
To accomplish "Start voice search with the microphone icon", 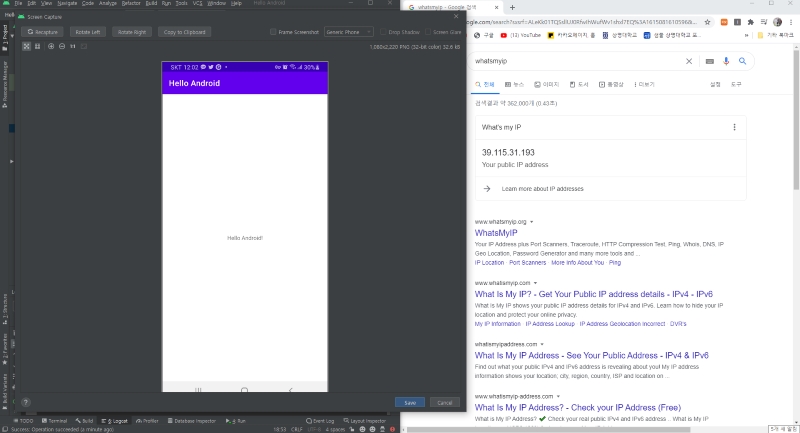I will tap(726, 61).
